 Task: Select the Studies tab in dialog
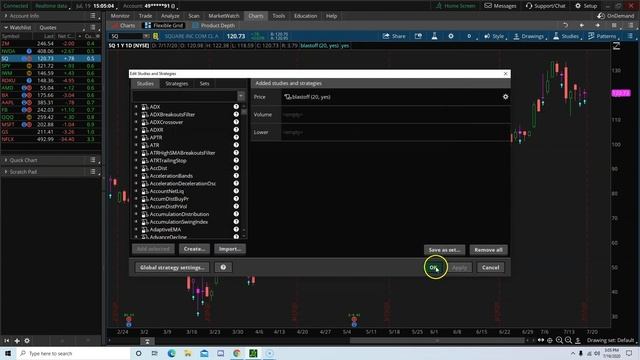(145, 83)
